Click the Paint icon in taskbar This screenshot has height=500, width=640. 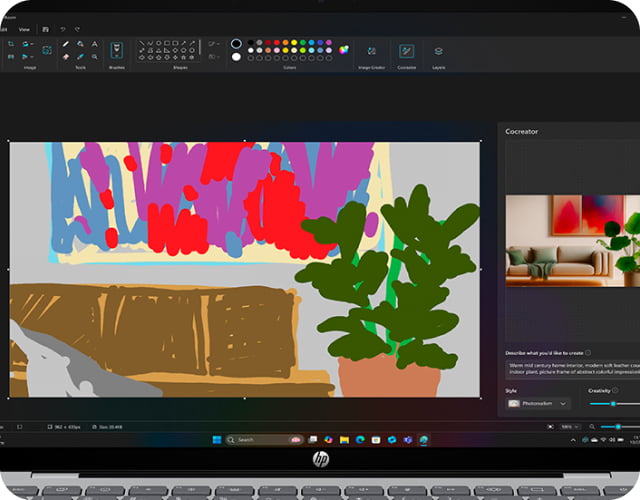click(424, 440)
